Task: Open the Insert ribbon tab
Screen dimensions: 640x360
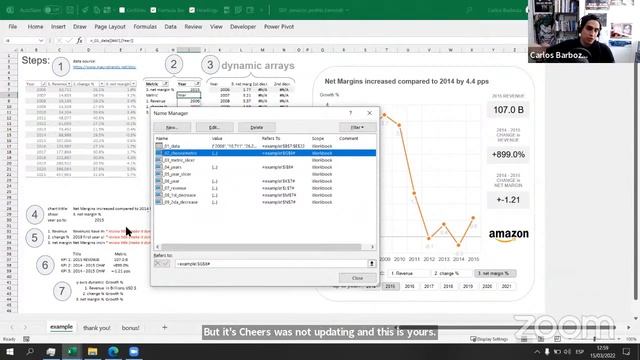Action: click(x=58, y=27)
